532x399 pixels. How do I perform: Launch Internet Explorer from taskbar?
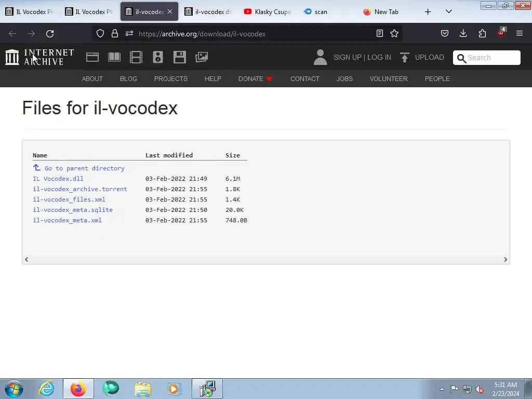[46, 389]
